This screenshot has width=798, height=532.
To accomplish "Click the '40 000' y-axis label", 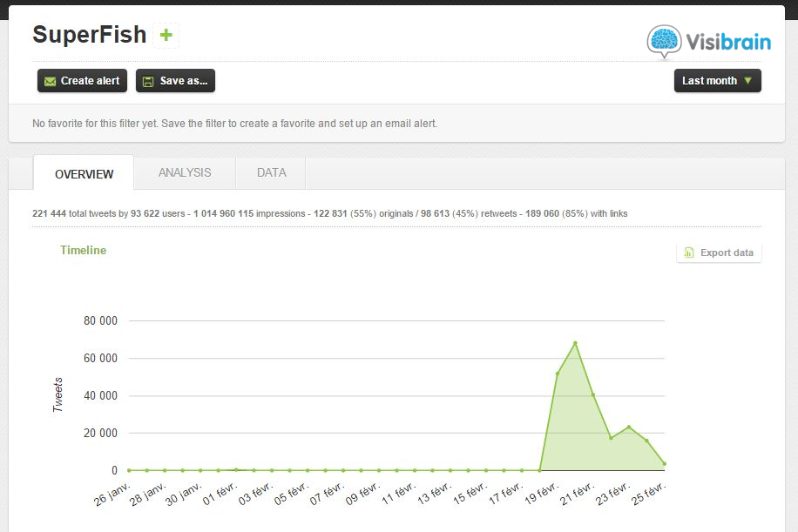I will point(100,395).
